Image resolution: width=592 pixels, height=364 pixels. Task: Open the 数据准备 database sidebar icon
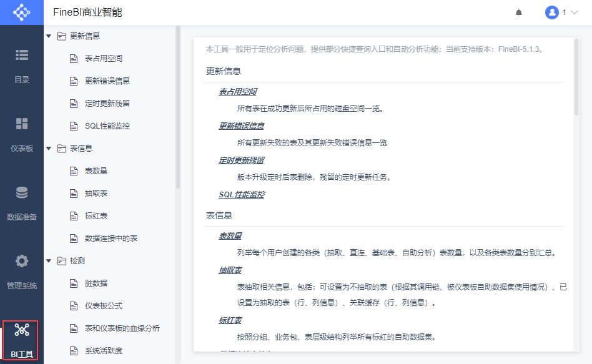(21, 192)
